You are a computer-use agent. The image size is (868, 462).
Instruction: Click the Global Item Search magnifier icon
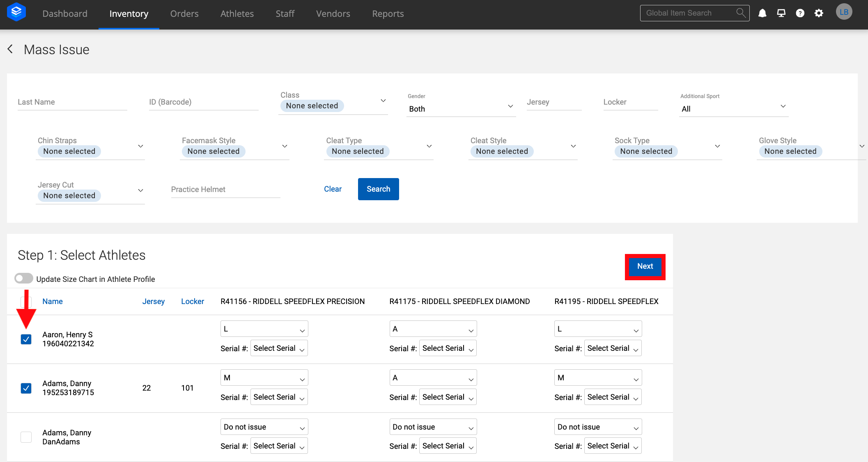coord(741,13)
